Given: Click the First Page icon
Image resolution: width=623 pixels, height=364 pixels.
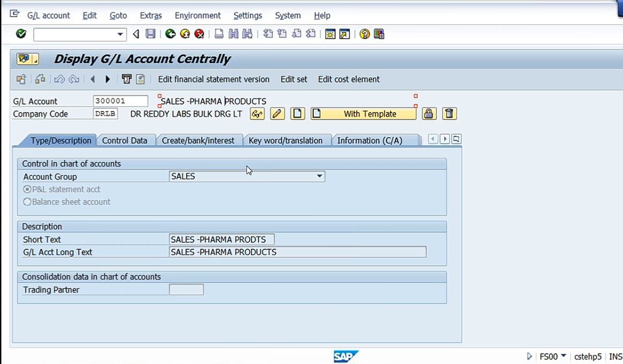Looking at the screenshot, I should click(x=268, y=34).
